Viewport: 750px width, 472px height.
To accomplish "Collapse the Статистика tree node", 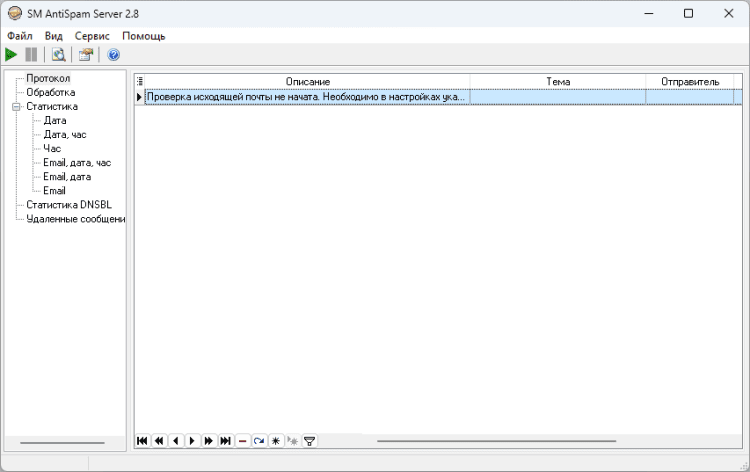I will pos(16,107).
